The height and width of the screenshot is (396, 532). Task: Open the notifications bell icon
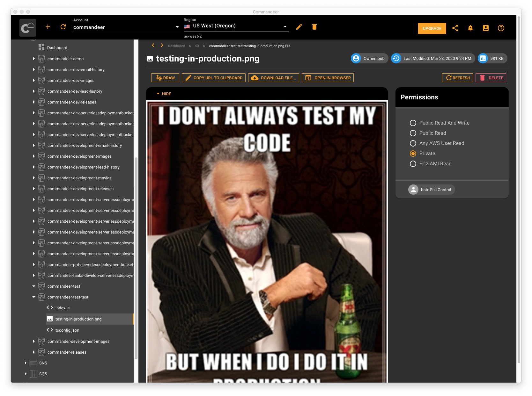[x=470, y=28]
